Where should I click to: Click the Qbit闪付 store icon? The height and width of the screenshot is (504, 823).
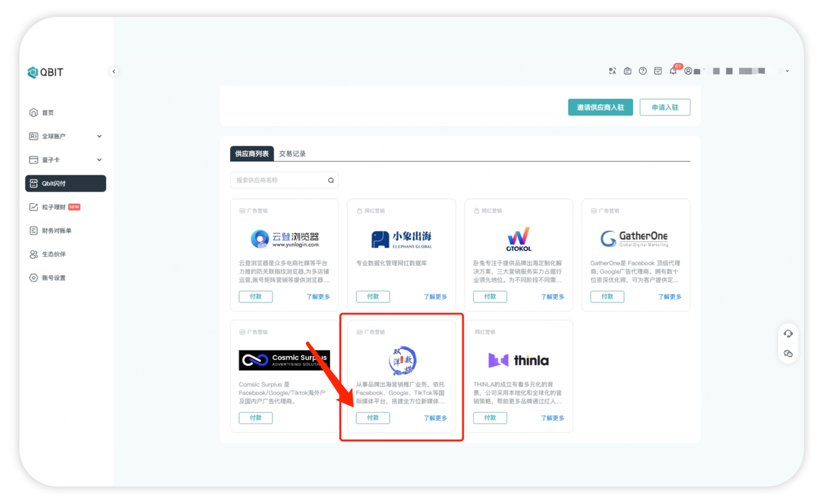coord(33,183)
